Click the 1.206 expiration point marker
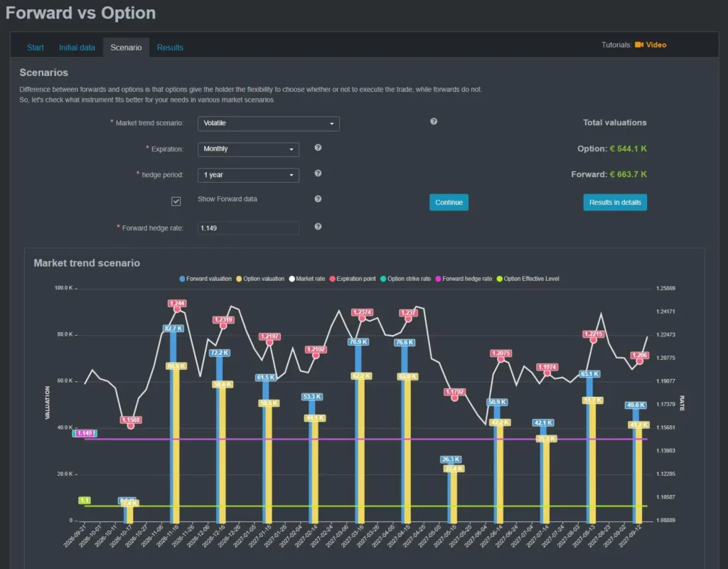Viewport: 728px width, 569px height. 639,361
